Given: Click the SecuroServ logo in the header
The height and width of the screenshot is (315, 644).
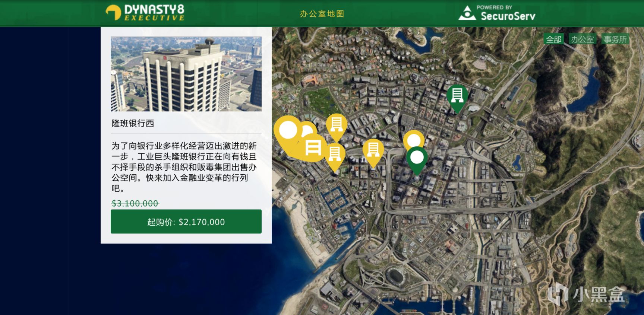Looking at the screenshot, I should [x=497, y=13].
